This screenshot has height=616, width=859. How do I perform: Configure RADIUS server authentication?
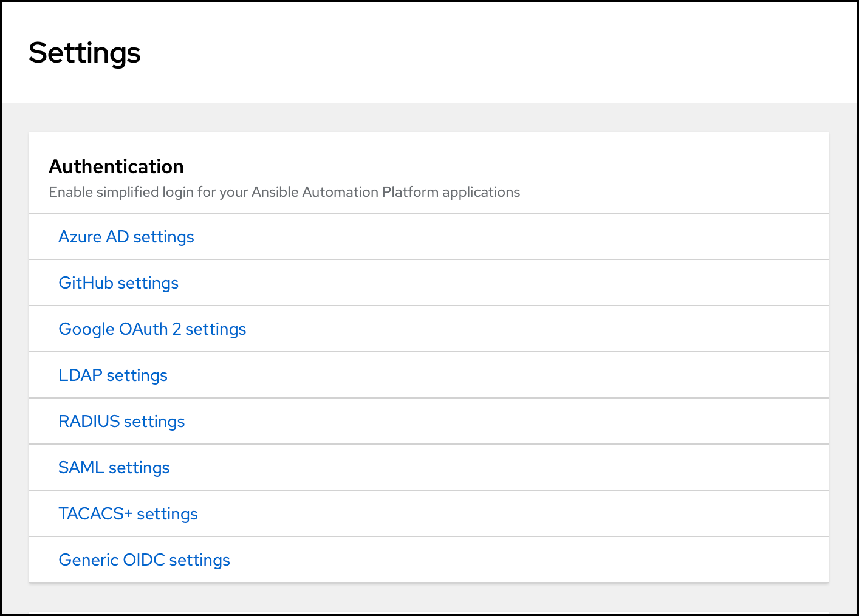pyautogui.click(x=121, y=422)
